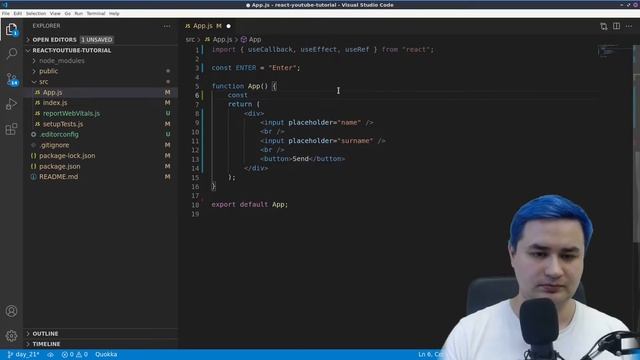
Task: Click line number 18 in the gutter
Action: click(196, 205)
